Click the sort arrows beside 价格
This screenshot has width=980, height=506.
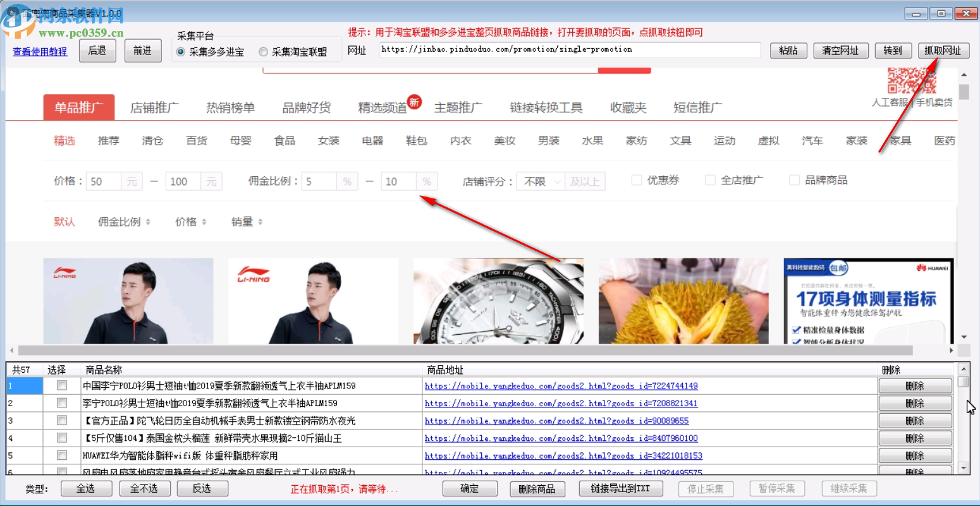(205, 222)
